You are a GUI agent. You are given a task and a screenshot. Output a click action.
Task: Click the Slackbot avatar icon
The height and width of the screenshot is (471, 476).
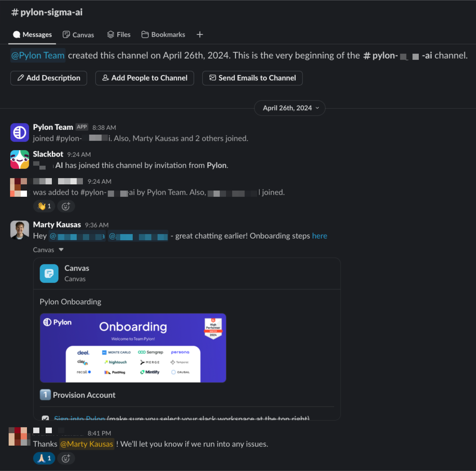(x=20, y=159)
